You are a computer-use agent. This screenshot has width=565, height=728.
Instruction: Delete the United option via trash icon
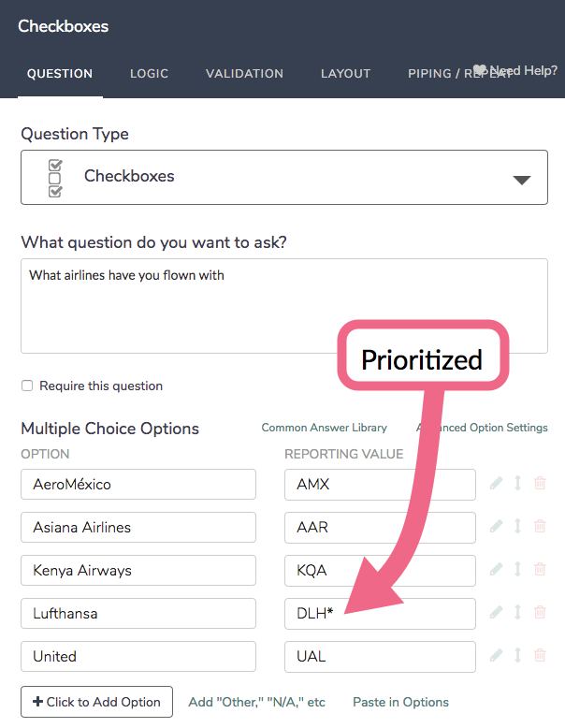(x=540, y=656)
